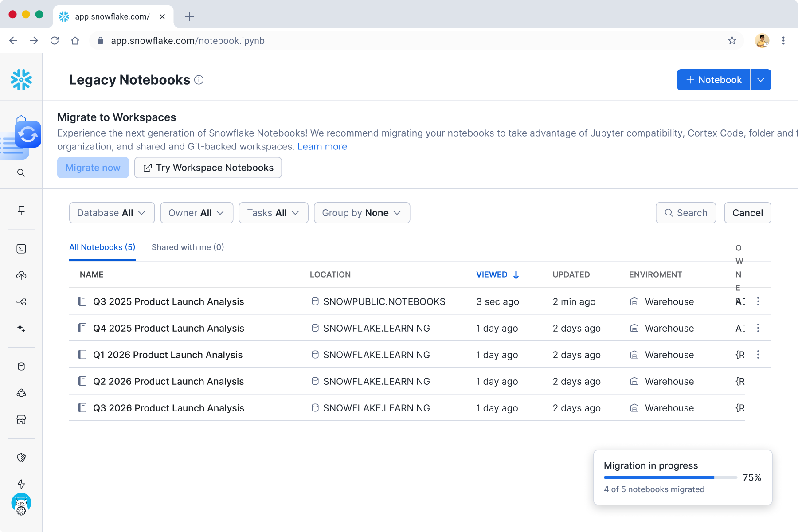Screen dimensions: 798x532
Task: Open the data sharing nodes icon in sidebar
Action: (x=21, y=302)
